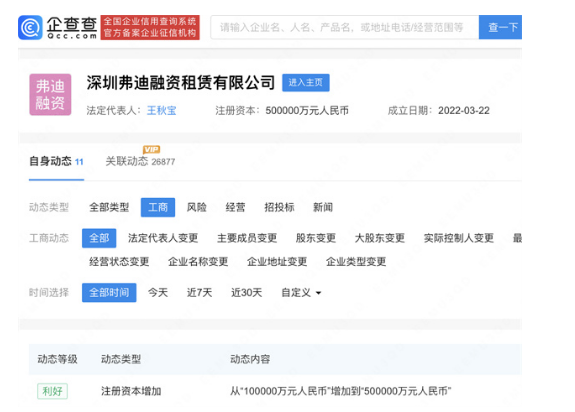Click the 利好 rating tag

52,391
